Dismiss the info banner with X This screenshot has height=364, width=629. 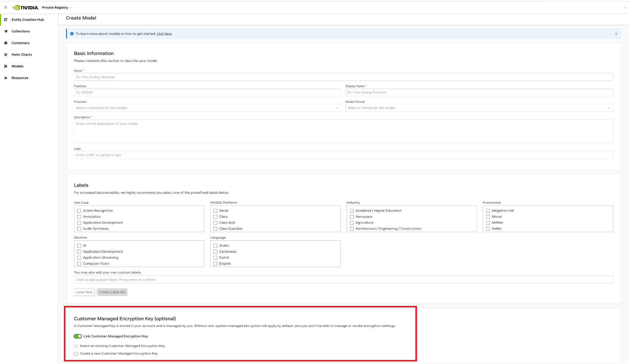point(616,34)
